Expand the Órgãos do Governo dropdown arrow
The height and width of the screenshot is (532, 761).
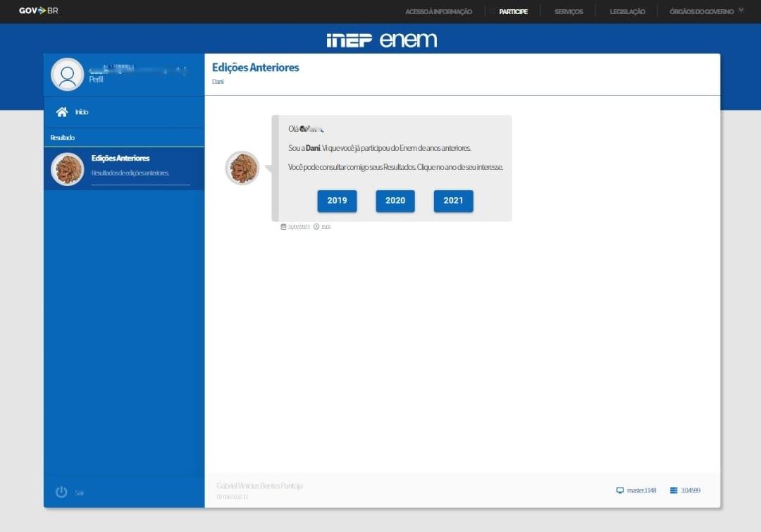coord(741,11)
